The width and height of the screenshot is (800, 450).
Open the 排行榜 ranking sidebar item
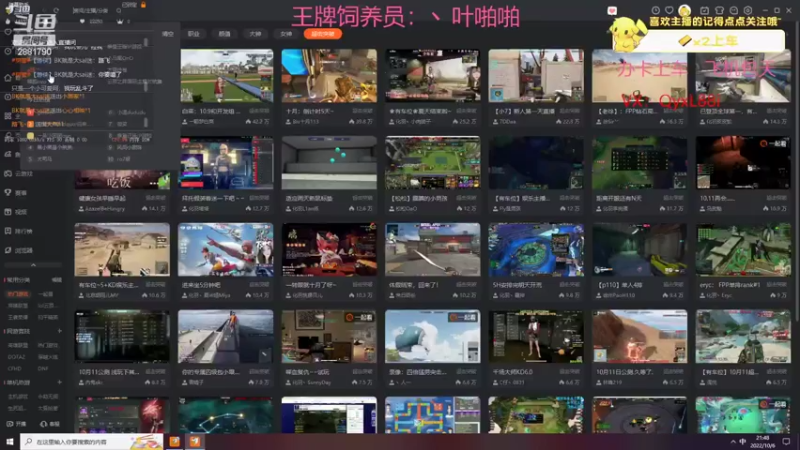pyautogui.click(x=18, y=231)
